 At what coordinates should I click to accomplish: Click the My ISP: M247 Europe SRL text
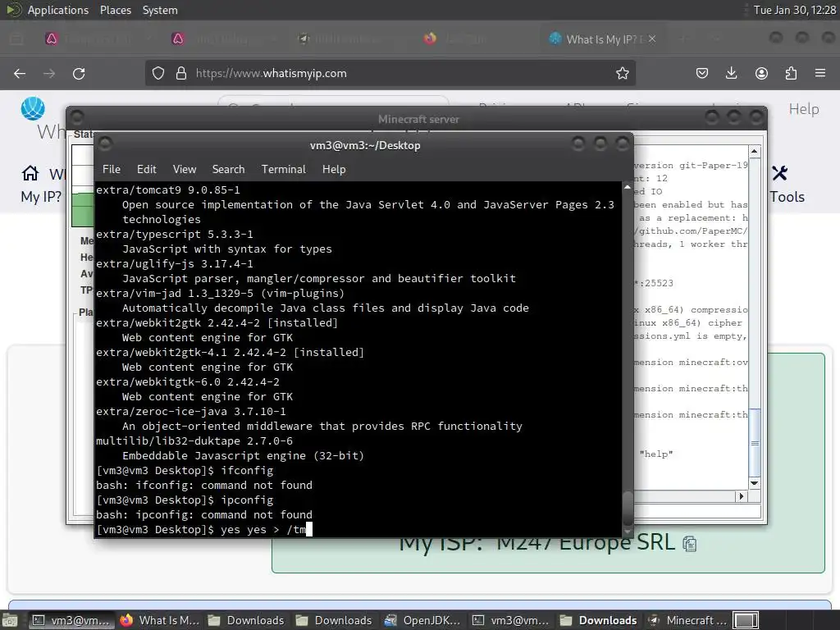pos(536,545)
